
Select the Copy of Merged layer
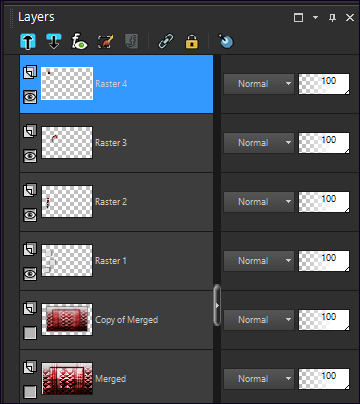pyautogui.click(x=117, y=320)
